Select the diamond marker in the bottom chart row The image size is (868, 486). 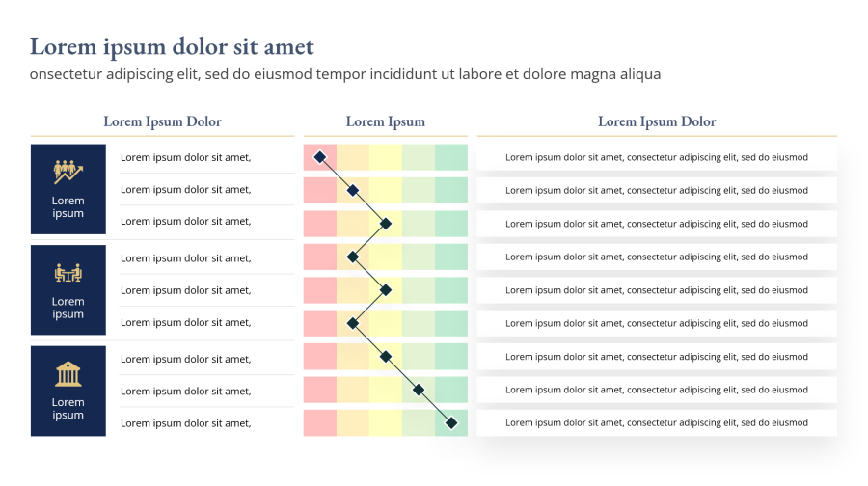[450, 422]
